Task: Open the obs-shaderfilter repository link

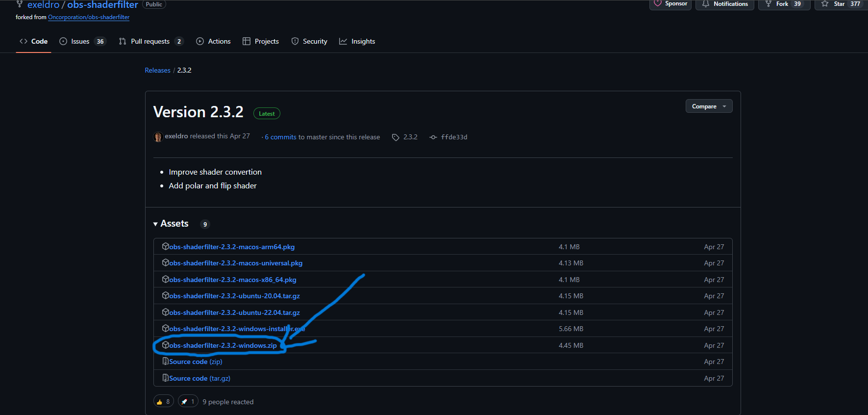Action: [x=102, y=5]
